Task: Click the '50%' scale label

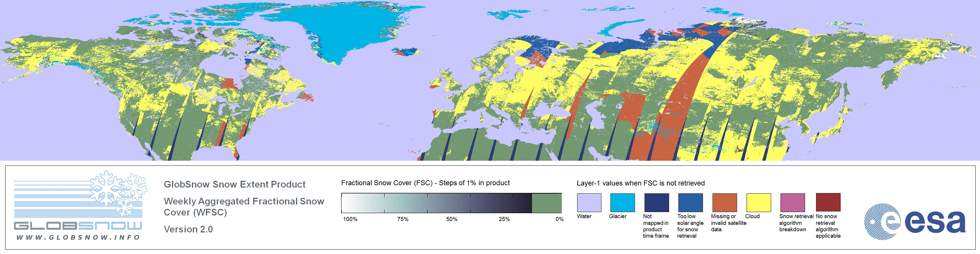Action: pos(452,219)
